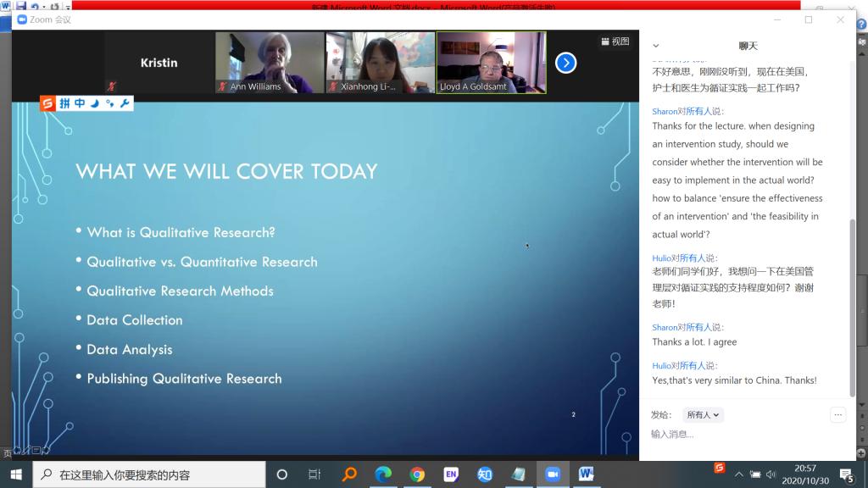Click the Sogou input method logo icon
Viewport: 868px width, 488px height.
48,103
